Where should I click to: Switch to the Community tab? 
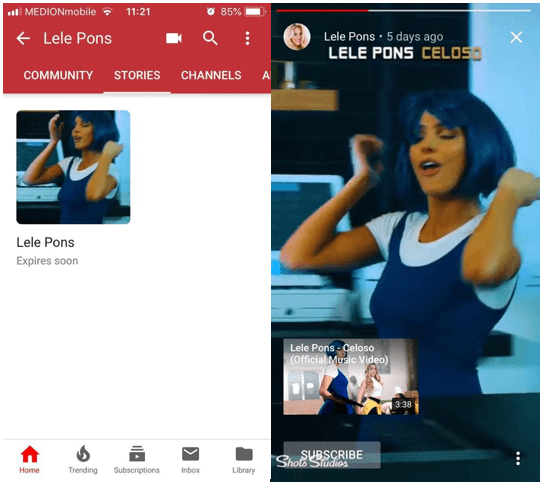coord(58,75)
